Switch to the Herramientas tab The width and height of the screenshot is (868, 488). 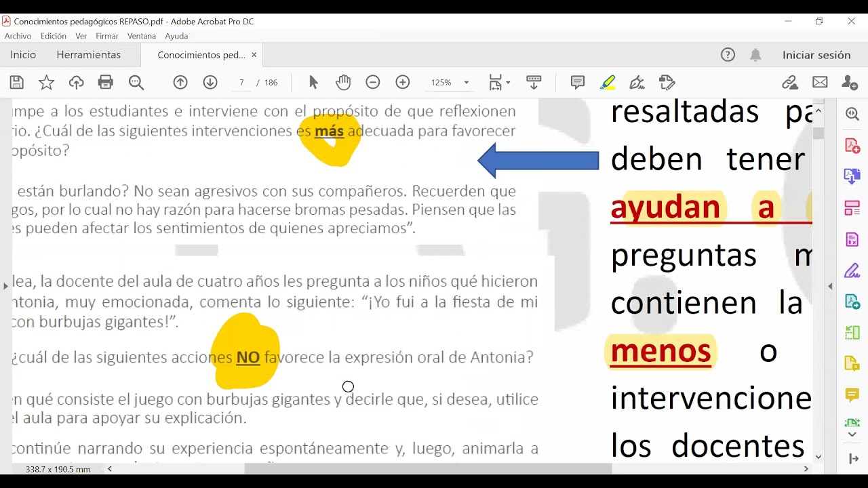(89, 55)
